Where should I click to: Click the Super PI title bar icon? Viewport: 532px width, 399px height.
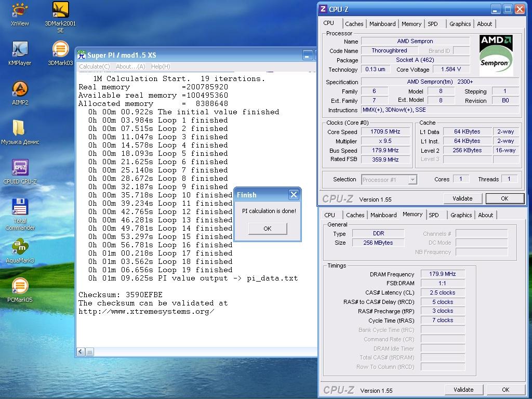[x=82, y=55]
